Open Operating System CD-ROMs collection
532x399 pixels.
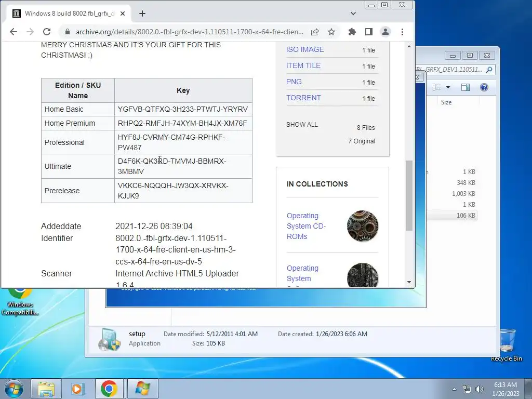pyautogui.click(x=306, y=226)
